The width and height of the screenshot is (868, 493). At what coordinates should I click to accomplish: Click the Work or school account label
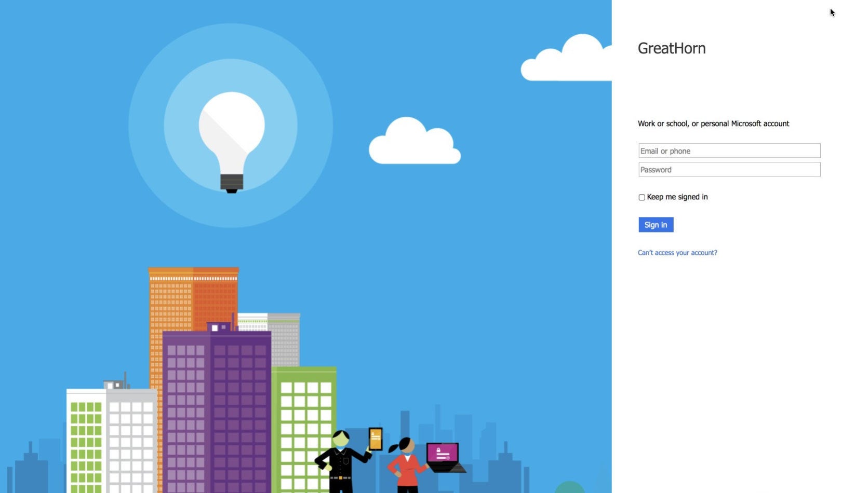point(713,124)
